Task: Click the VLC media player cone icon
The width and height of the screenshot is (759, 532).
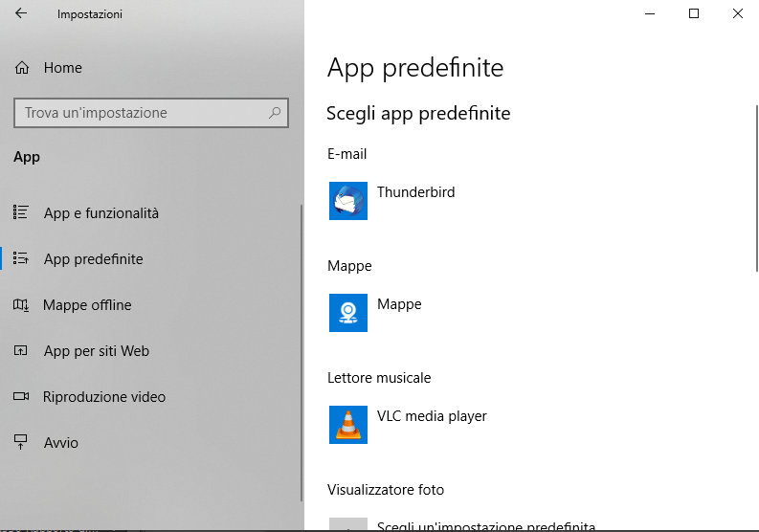Action: [x=348, y=425]
